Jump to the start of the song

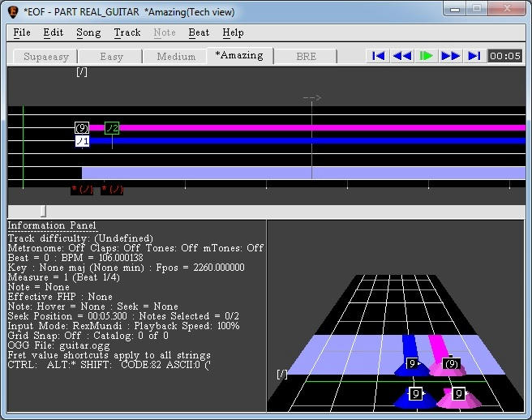point(377,56)
